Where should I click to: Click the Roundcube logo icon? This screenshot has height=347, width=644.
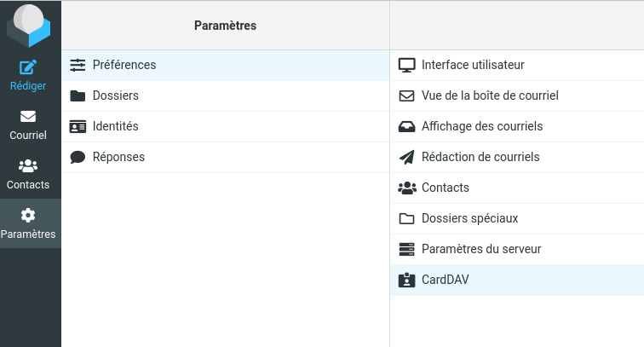point(29,26)
